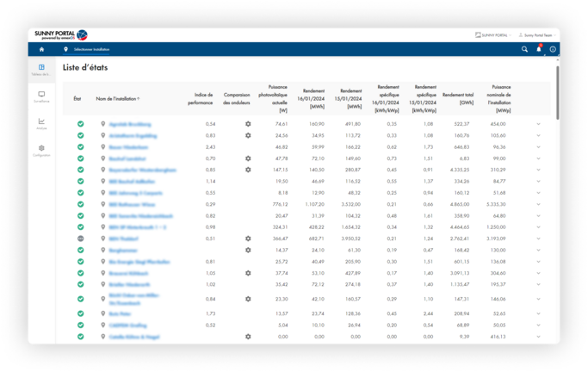Expand the first installation row chevron
This screenshot has width=588, height=372.
[x=539, y=124]
